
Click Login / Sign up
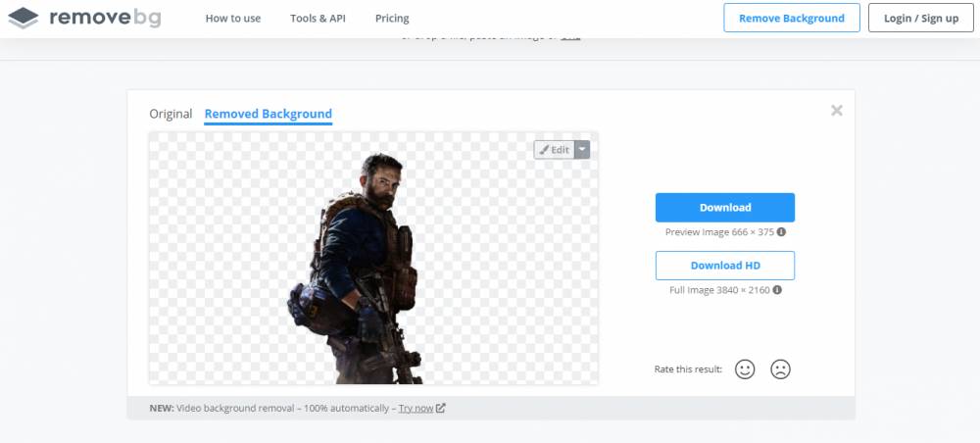[x=920, y=18]
